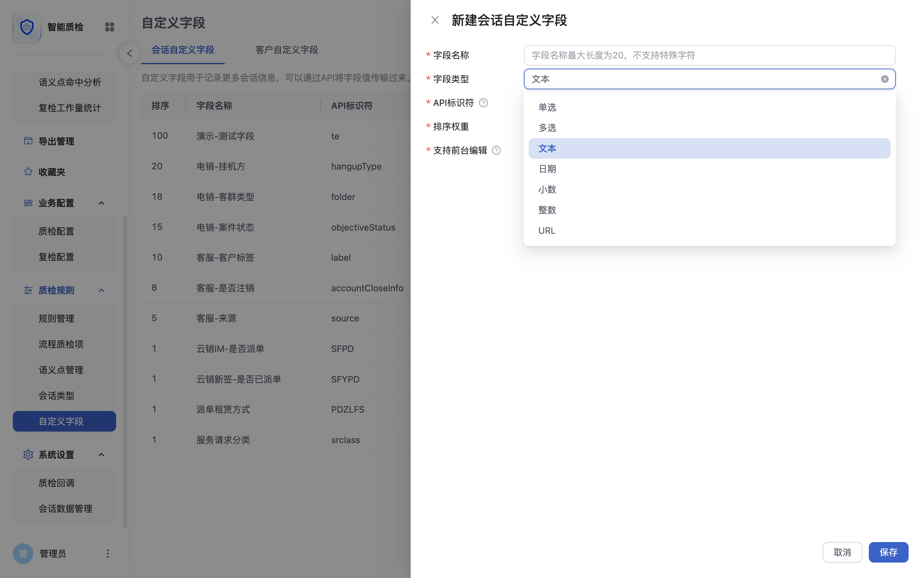Collapse the 业务配置 menu chevron
The width and height of the screenshot is (924, 578).
point(101,203)
